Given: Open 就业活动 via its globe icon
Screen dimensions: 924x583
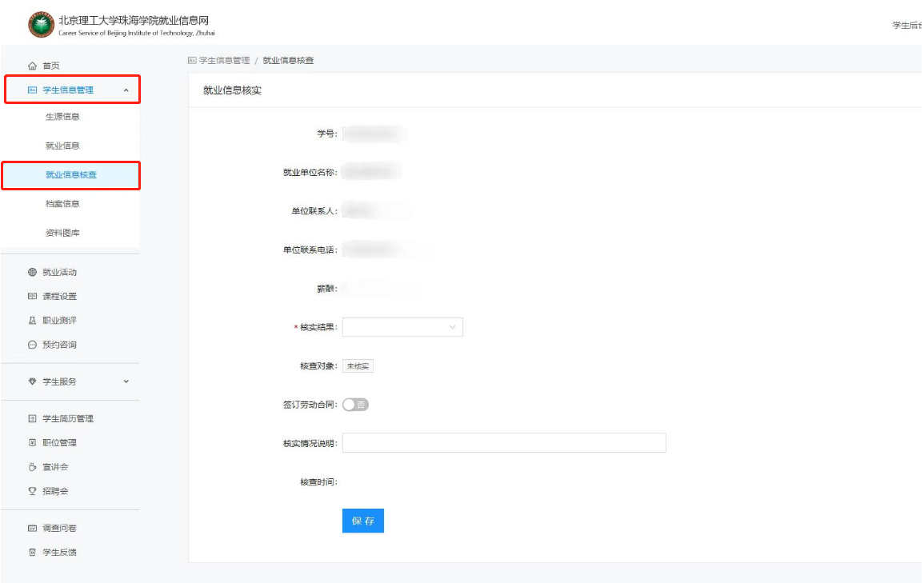Looking at the screenshot, I should pos(30,272).
